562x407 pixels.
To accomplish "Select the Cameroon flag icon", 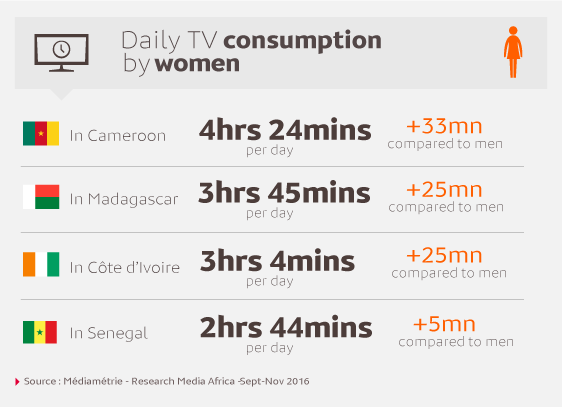I will [41, 133].
